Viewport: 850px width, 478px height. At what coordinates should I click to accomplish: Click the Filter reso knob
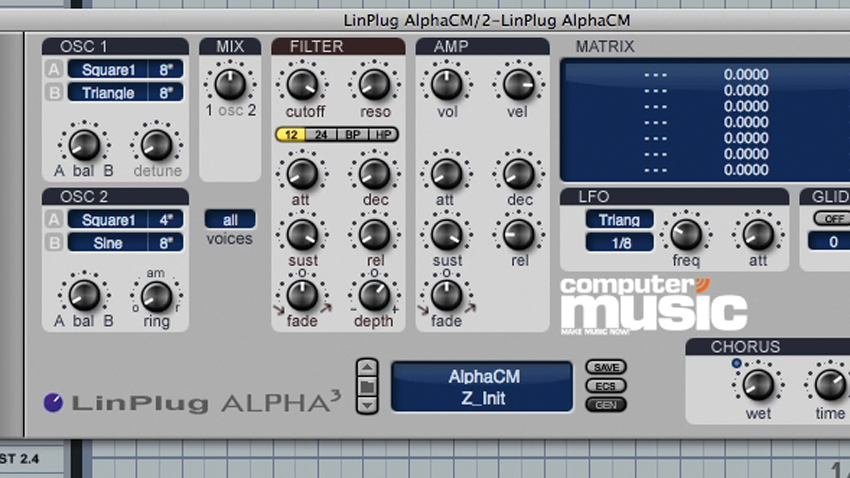pos(375,85)
